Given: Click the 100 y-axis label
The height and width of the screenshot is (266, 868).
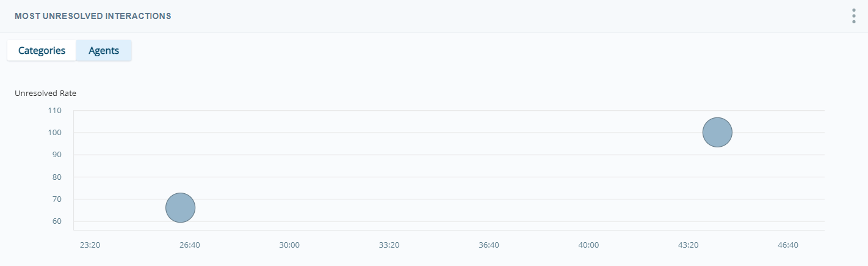Looking at the screenshot, I should point(55,133).
